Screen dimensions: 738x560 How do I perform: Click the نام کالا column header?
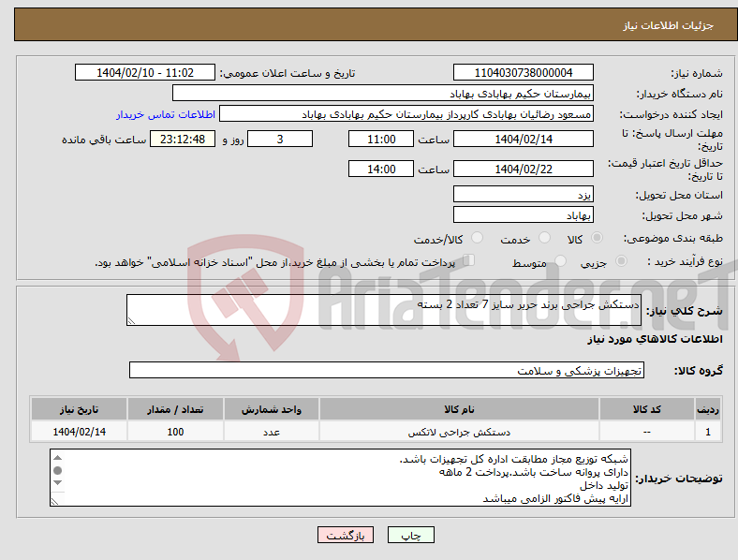[x=459, y=409]
